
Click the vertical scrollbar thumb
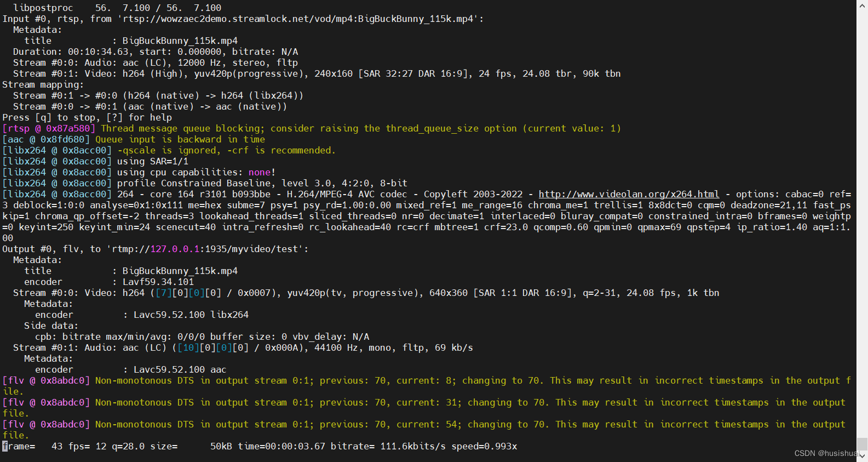tap(863, 443)
